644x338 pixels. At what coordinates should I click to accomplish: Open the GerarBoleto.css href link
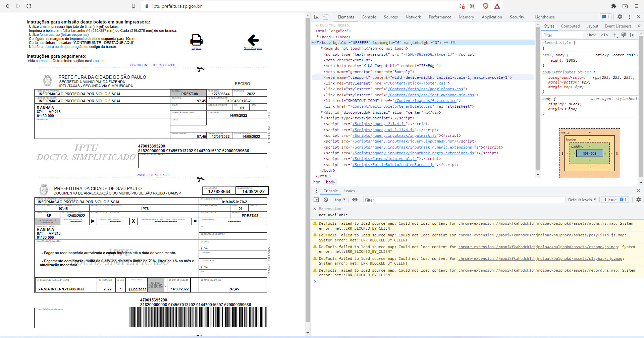[391, 106]
